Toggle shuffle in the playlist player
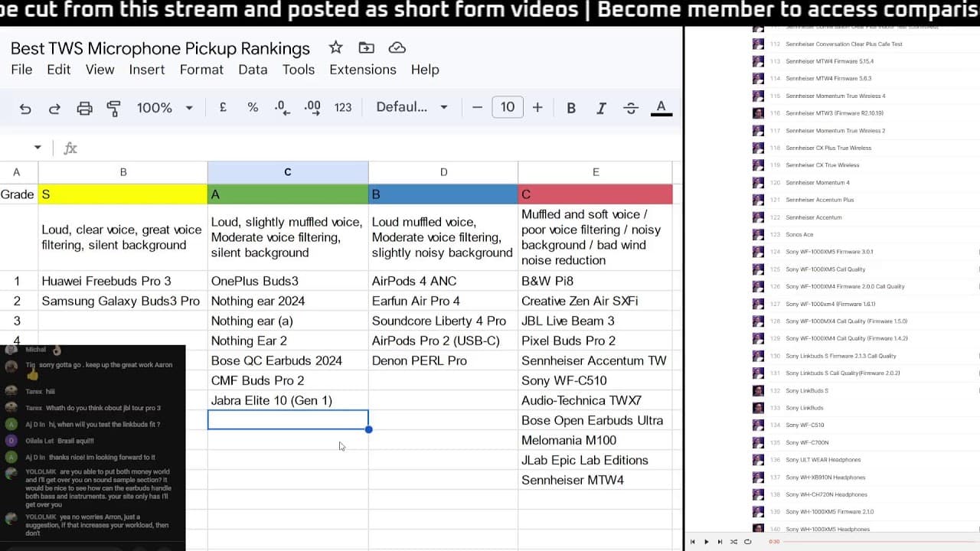The height and width of the screenshot is (551, 980). 733,542
